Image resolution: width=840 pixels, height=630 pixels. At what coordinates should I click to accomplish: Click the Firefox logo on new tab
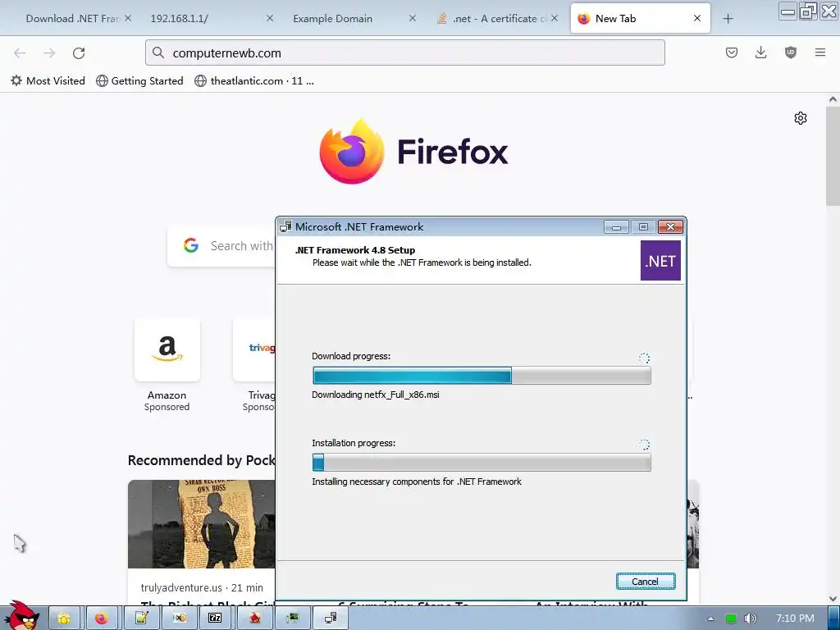click(x=351, y=152)
